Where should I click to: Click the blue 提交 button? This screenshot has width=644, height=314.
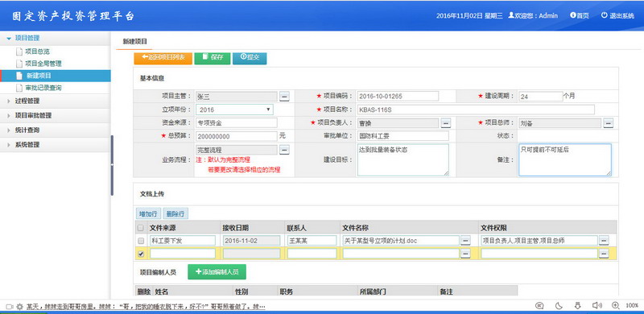tap(250, 58)
